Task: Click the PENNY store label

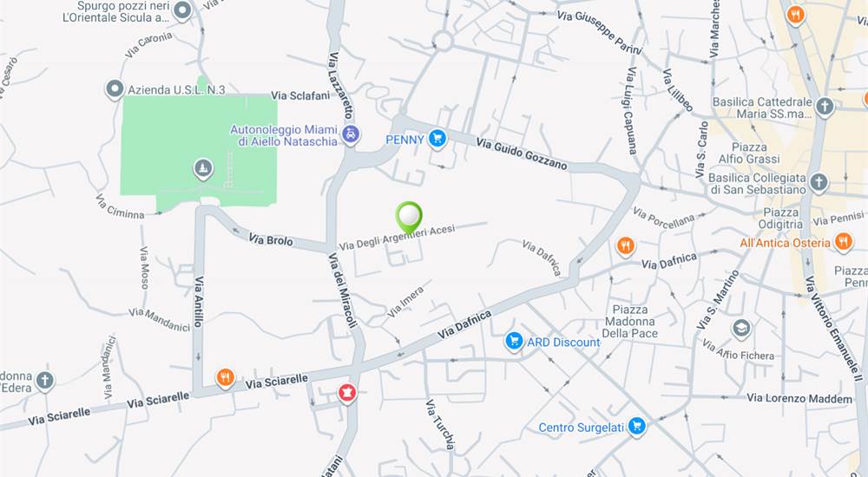Action: 404,140
